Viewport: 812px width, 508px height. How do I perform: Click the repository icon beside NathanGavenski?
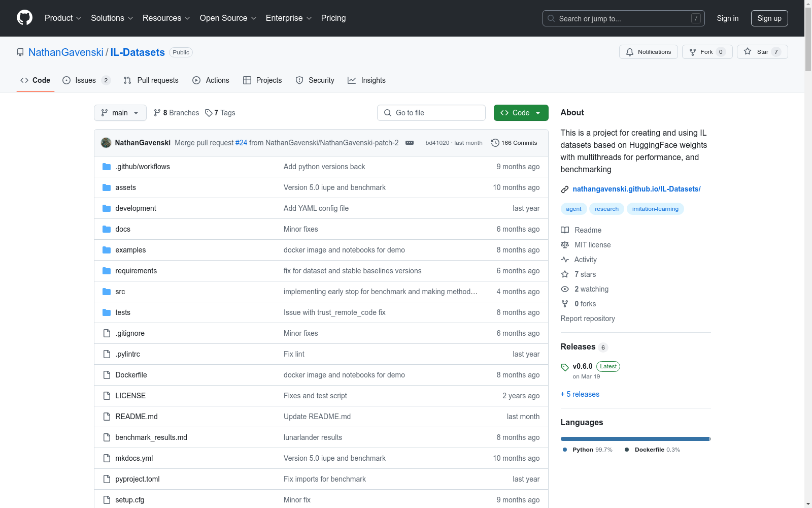coord(20,52)
